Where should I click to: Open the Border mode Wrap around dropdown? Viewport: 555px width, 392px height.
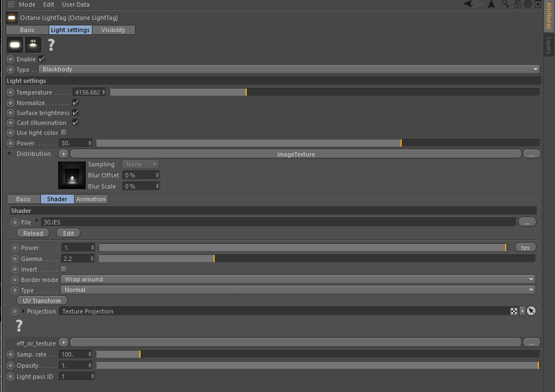coord(298,279)
